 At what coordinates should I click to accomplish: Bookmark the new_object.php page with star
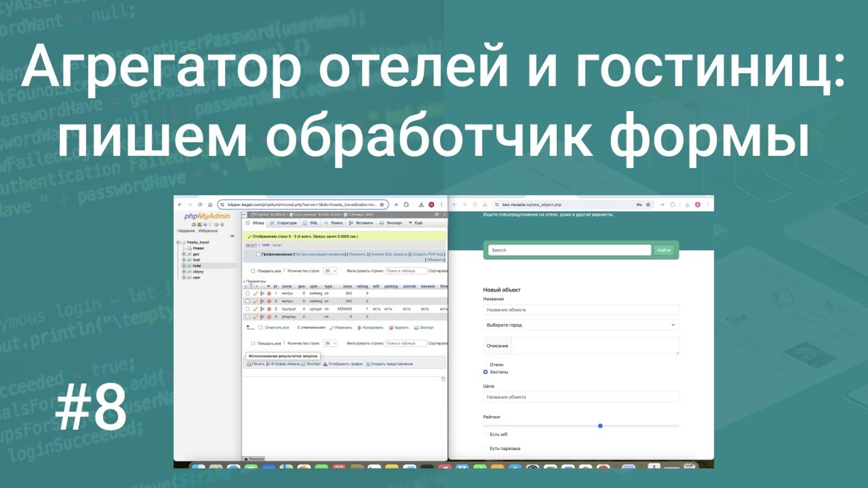pos(648,205)
